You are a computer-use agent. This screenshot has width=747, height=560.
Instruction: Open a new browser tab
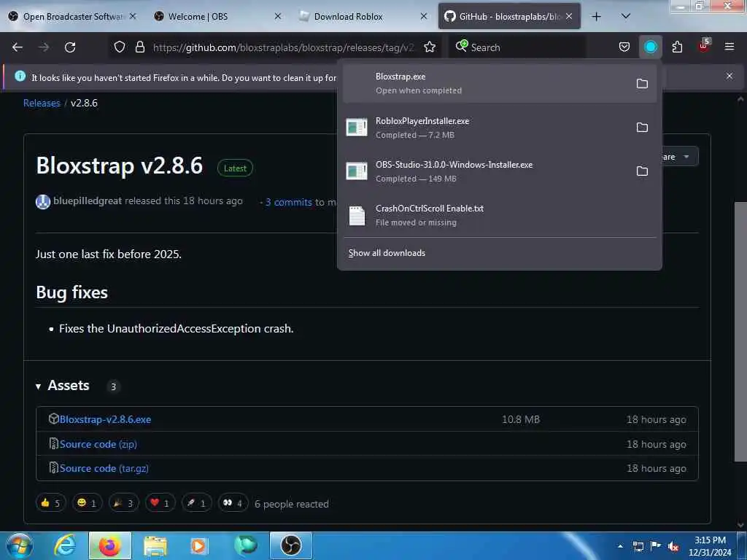596,17
